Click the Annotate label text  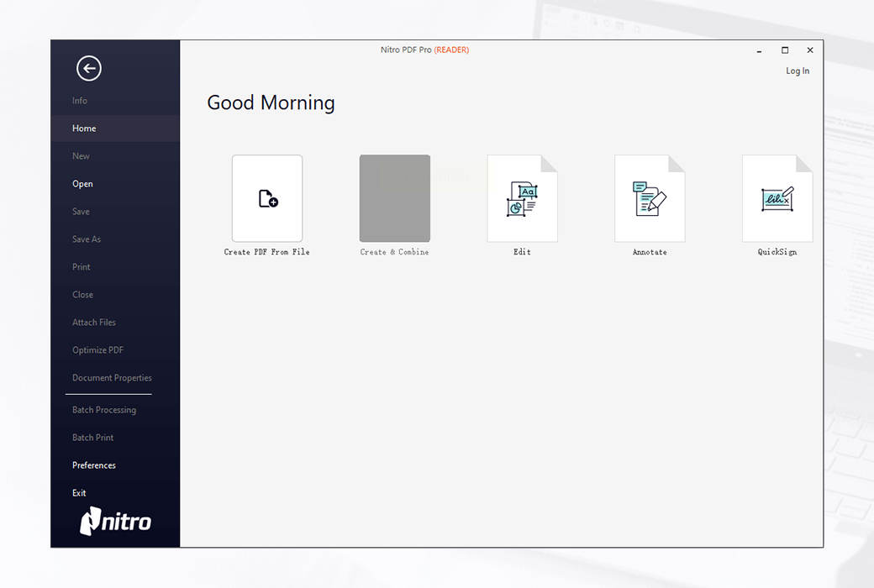coord(650,252)
